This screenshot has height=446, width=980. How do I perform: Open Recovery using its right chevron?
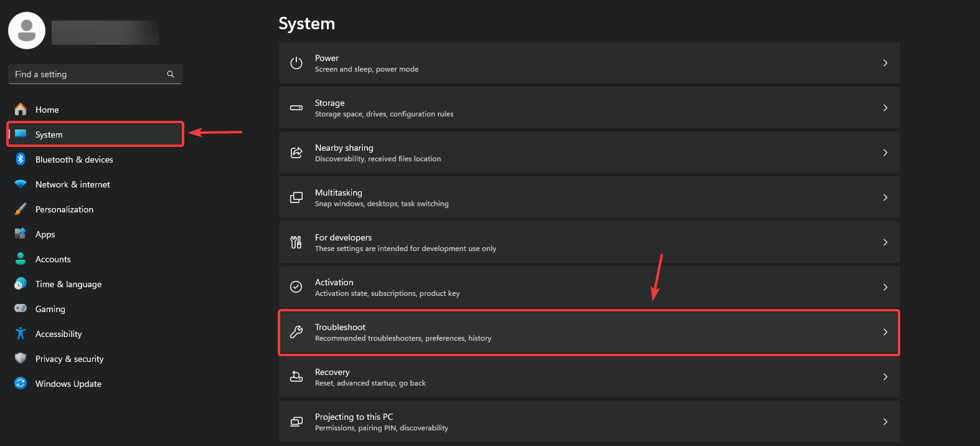(885, 377)
